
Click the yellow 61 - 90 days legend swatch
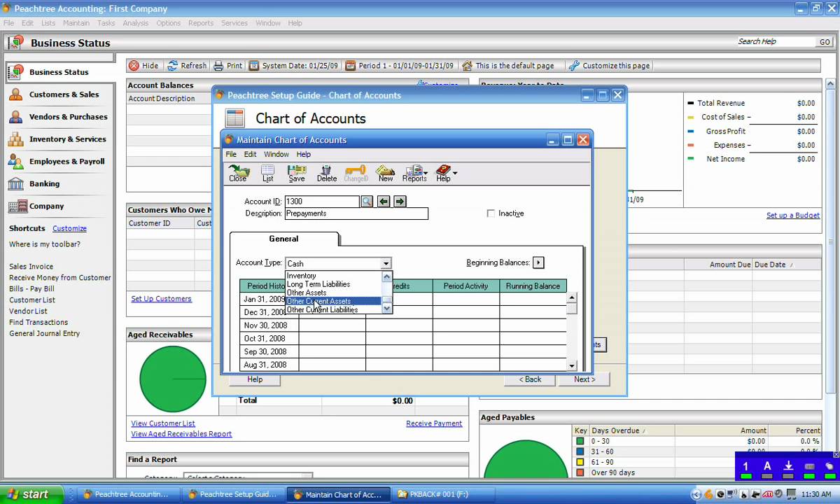(580, 463)
